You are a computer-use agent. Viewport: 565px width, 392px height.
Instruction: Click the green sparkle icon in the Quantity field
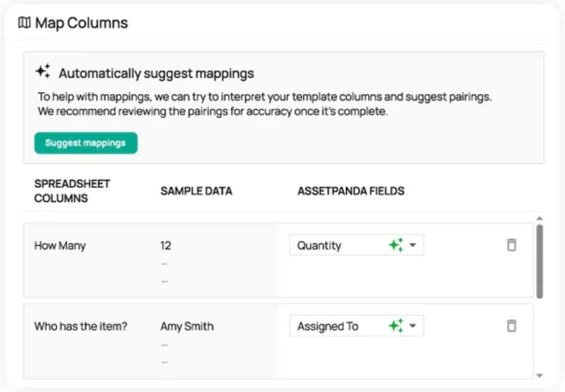395,245
